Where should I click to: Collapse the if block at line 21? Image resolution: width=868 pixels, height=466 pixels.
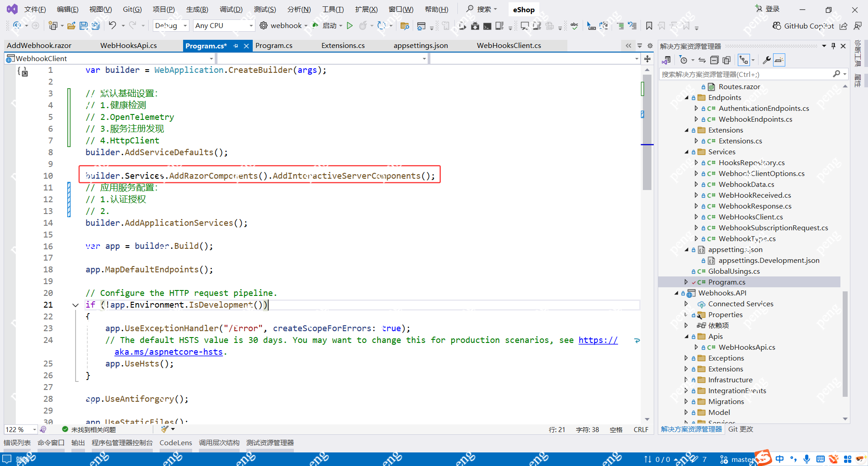pyautogui.click(x=75, y=305)
